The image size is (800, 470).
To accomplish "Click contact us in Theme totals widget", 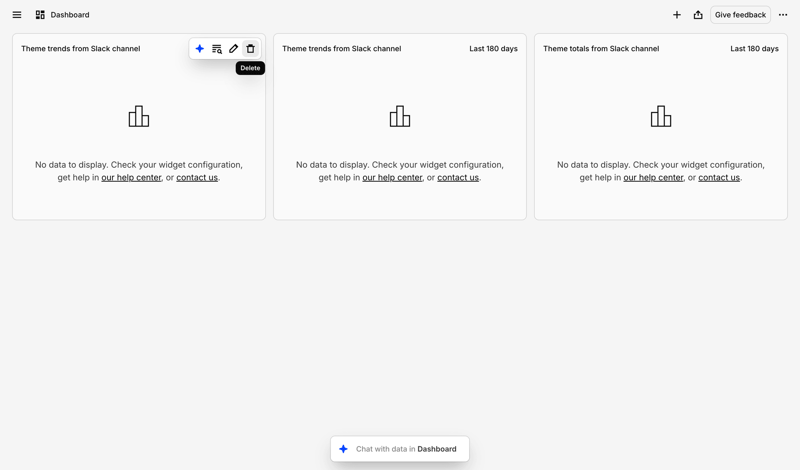I will click(x=719, y=178).
